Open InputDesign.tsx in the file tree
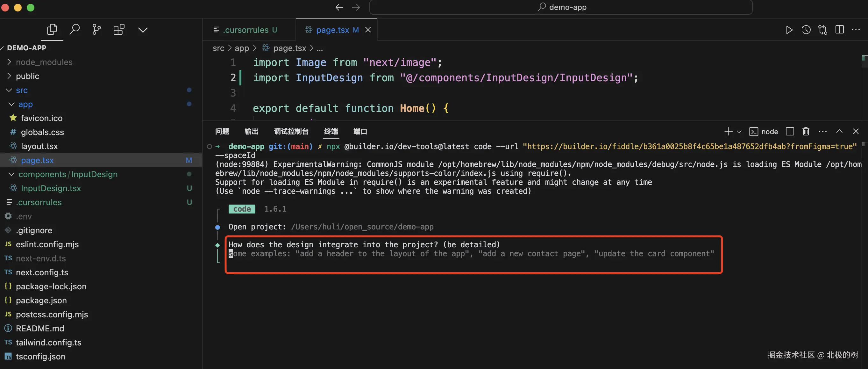This screenshot has height=369, width=868. (x=51, y=188)
